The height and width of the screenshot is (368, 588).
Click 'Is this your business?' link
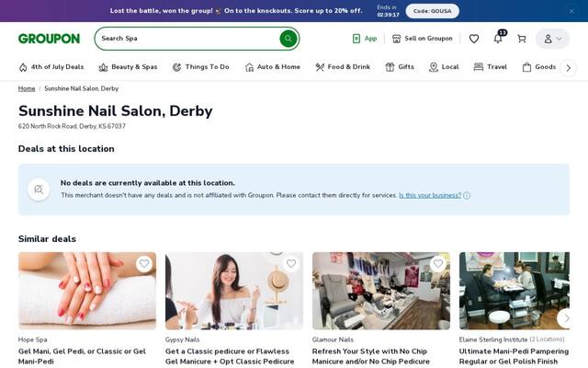pos(430,195)
